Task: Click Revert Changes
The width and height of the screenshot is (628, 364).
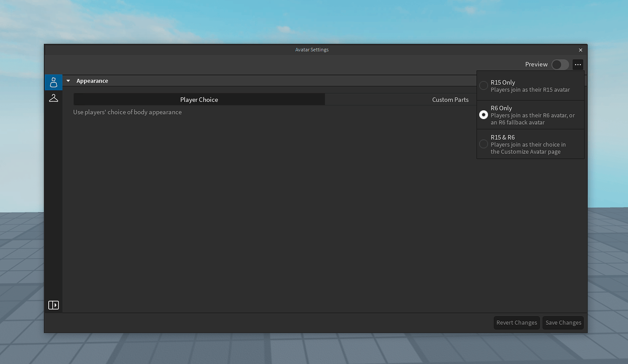Action: point(517,323)
